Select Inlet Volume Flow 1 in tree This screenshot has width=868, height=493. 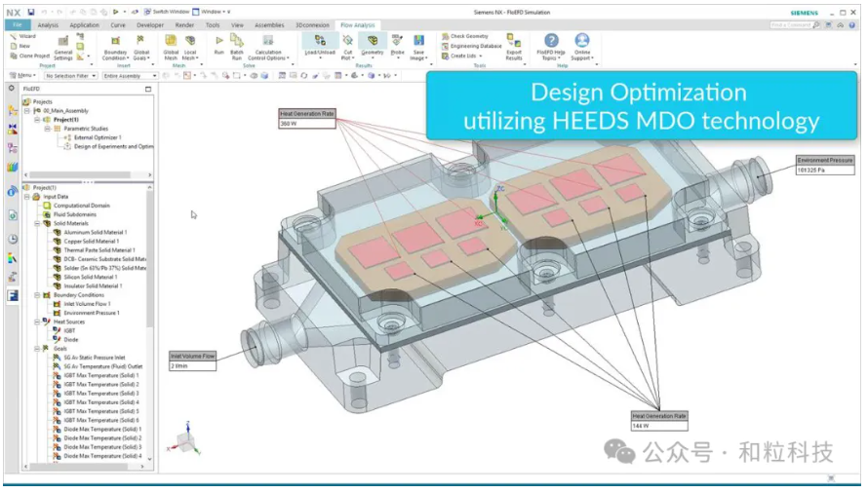click(x=86, y=304)
